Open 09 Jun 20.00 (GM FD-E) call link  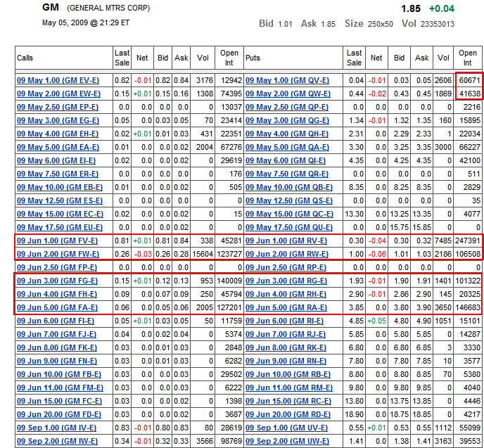pyautogui.click(x=59, y=414)
